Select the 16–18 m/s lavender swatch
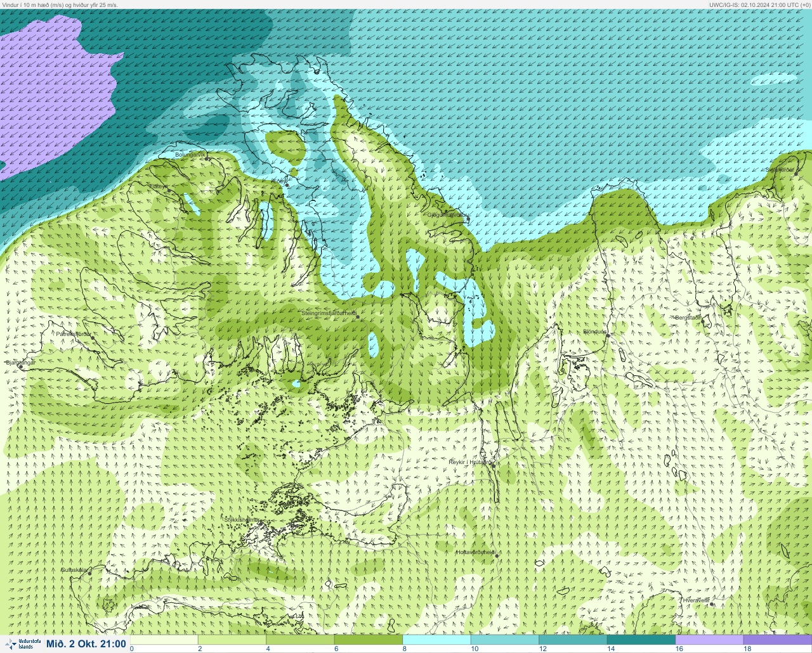The width and height of the screenshot is (812, 653). pos(709,640)
